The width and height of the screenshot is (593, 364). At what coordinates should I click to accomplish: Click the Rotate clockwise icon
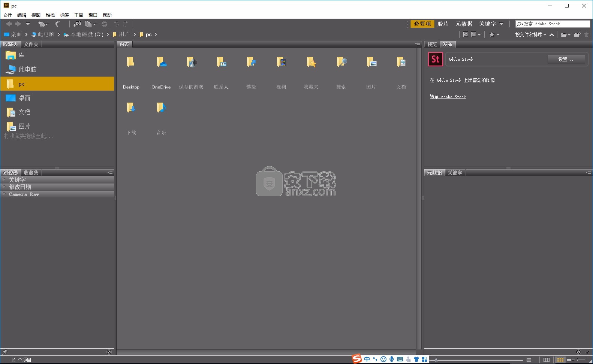tap(126, 24)
